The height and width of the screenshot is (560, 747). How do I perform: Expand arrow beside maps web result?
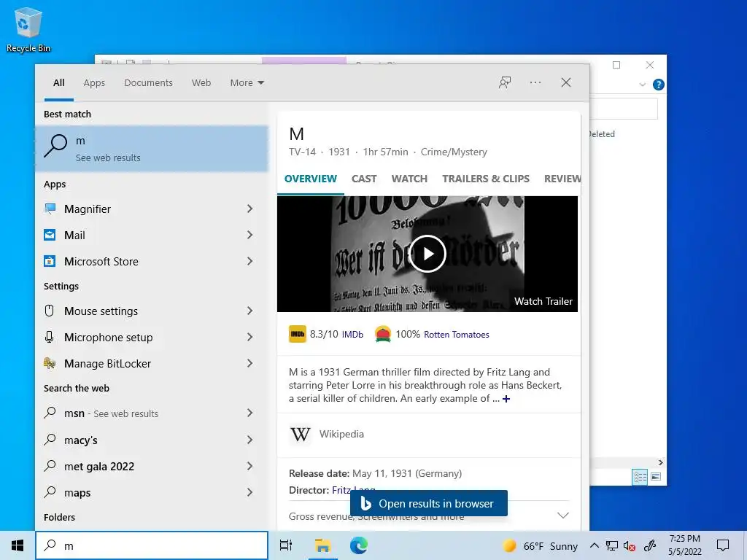point(249,492)
